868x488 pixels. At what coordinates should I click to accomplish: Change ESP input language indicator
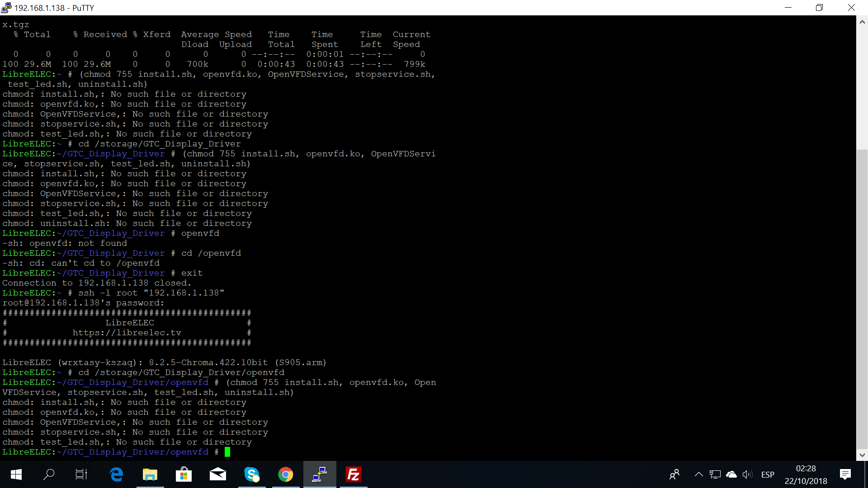coord(768,474)
